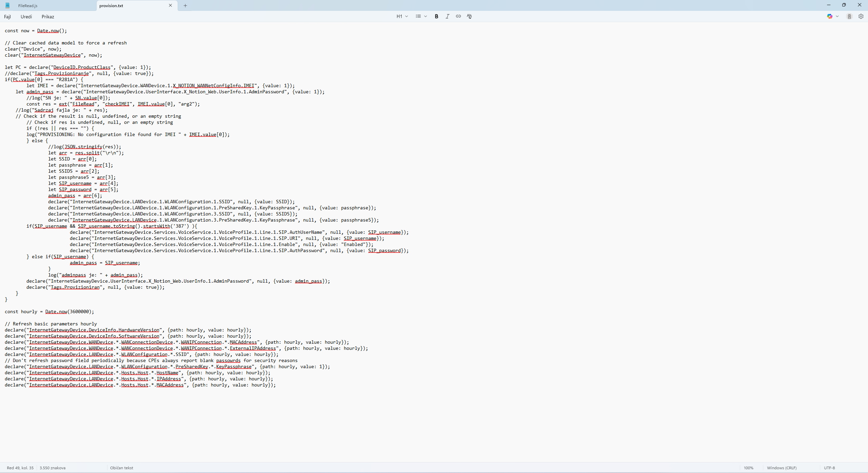The image size is (868, 473).
Task: Click the Windows (CRLF) line ending indicator
Action: point(782,468)
